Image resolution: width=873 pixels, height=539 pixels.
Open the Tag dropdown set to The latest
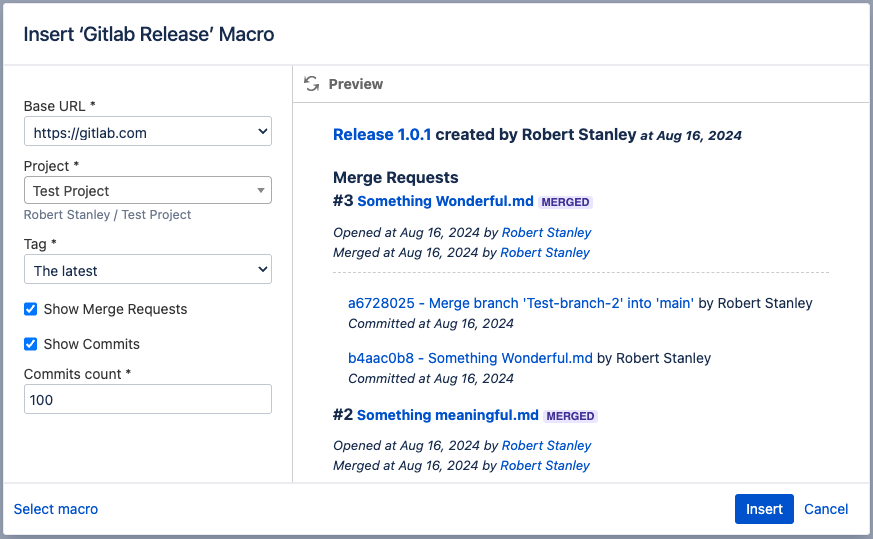pos(147,270)
